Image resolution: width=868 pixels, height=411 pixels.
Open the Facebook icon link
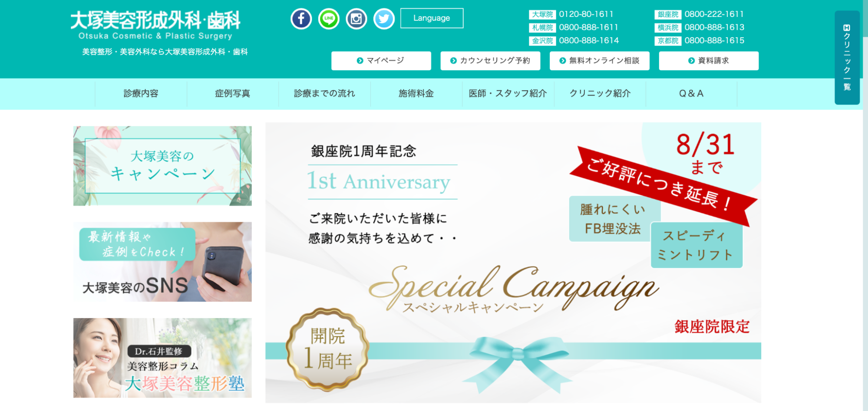point(301,19)
